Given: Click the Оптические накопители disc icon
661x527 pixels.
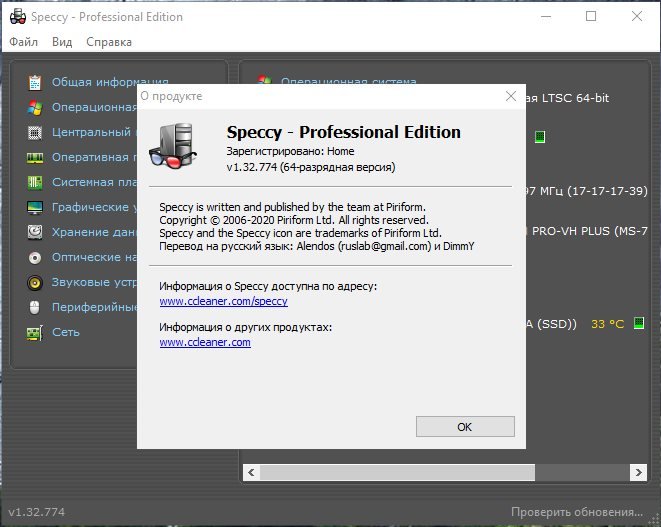Looking at the screenshot, I should [35, 258].
